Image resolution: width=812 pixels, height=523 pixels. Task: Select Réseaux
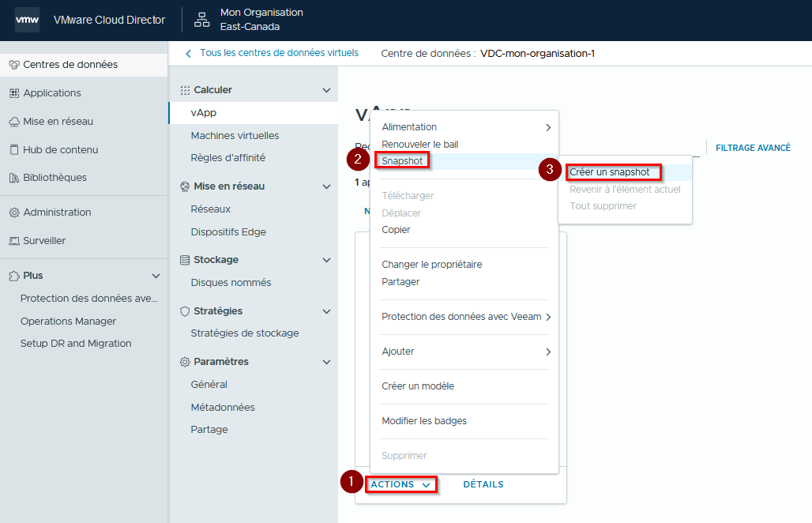coord(211,209)
